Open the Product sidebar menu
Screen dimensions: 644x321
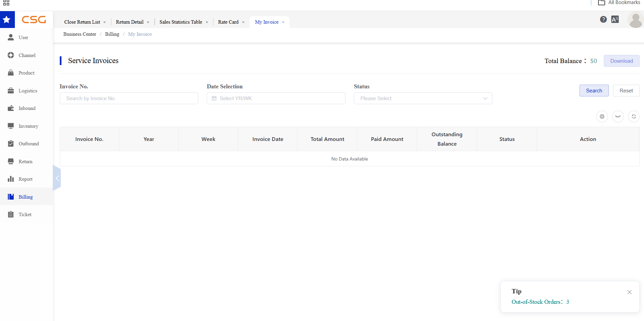26,73
